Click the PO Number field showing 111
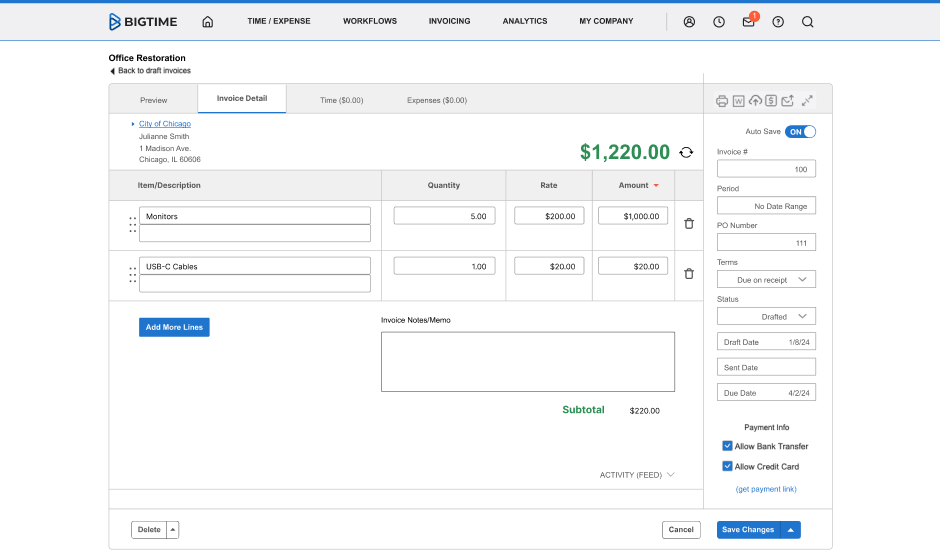 click(766, 243)
